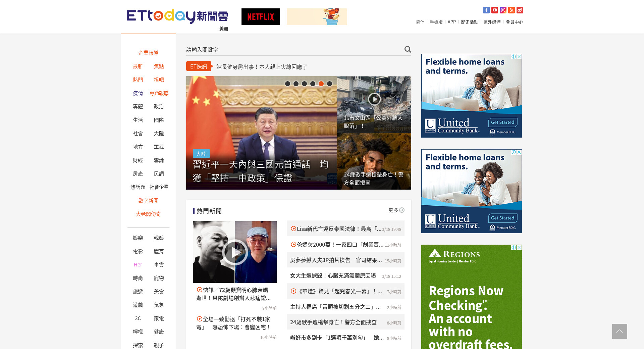Select the sixth carousel dot
This screenshot has height=349, width=644.
(x=329, y=84)
